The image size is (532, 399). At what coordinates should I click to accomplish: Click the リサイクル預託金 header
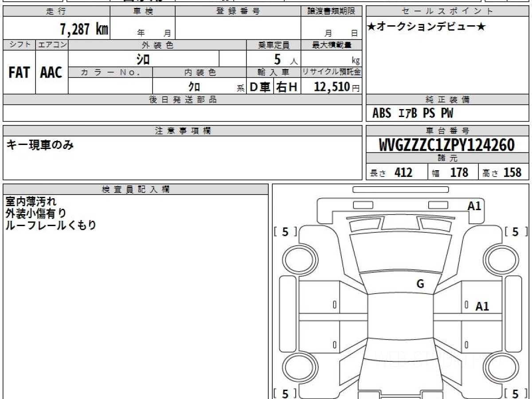coord(331,72)
